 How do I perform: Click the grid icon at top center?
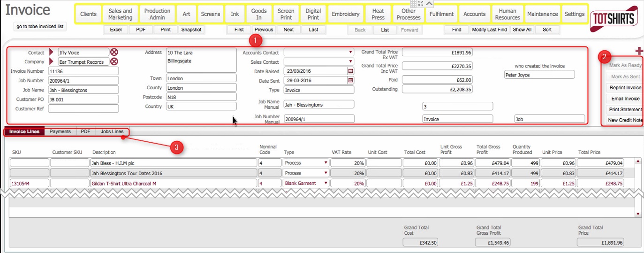tap(413, 3)
